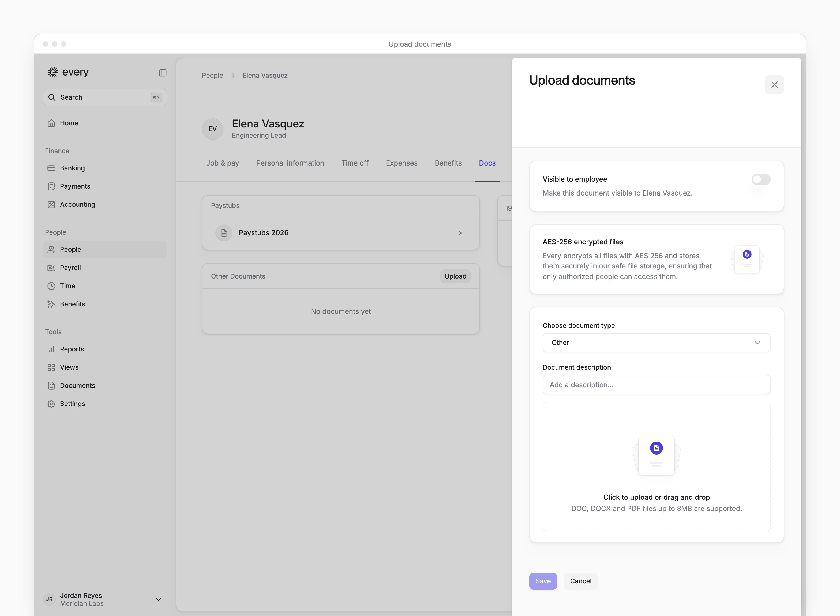The height and width of the screenshot is (616, 840).
Task: Click the 'No documents yet' text
Action: click(341, 311)
